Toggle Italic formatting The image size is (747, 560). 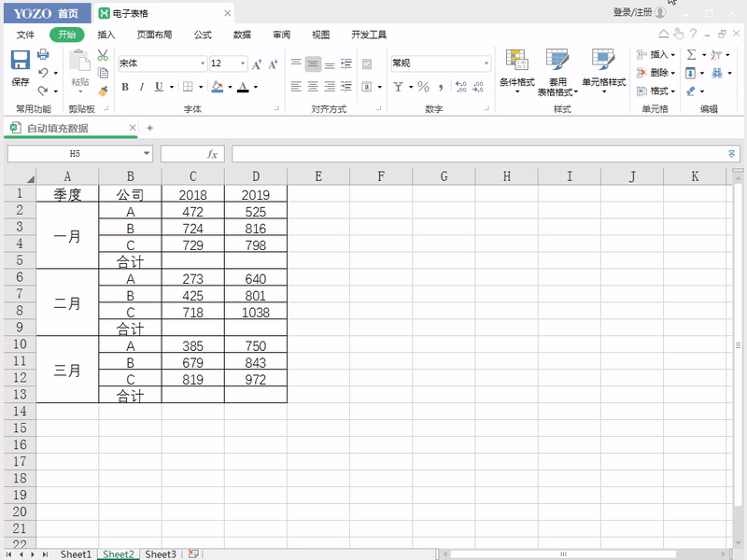click(x=142, y=87)
